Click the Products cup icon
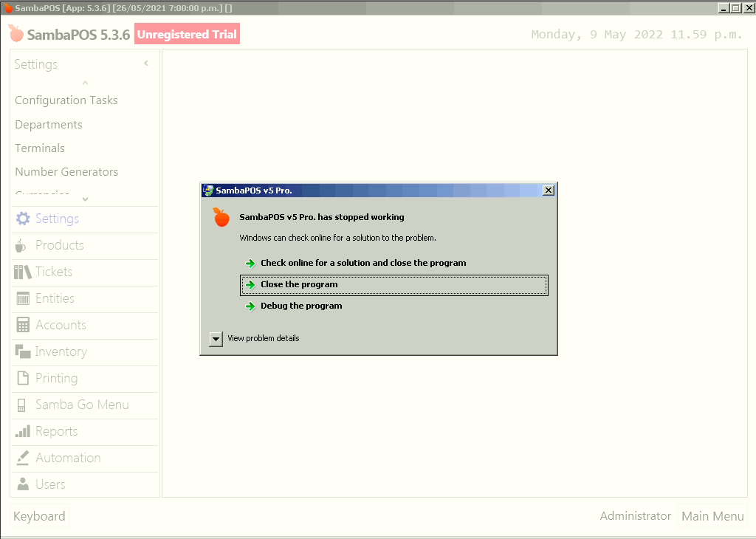Viewport: 756px width, 539px height. [20, 245]
